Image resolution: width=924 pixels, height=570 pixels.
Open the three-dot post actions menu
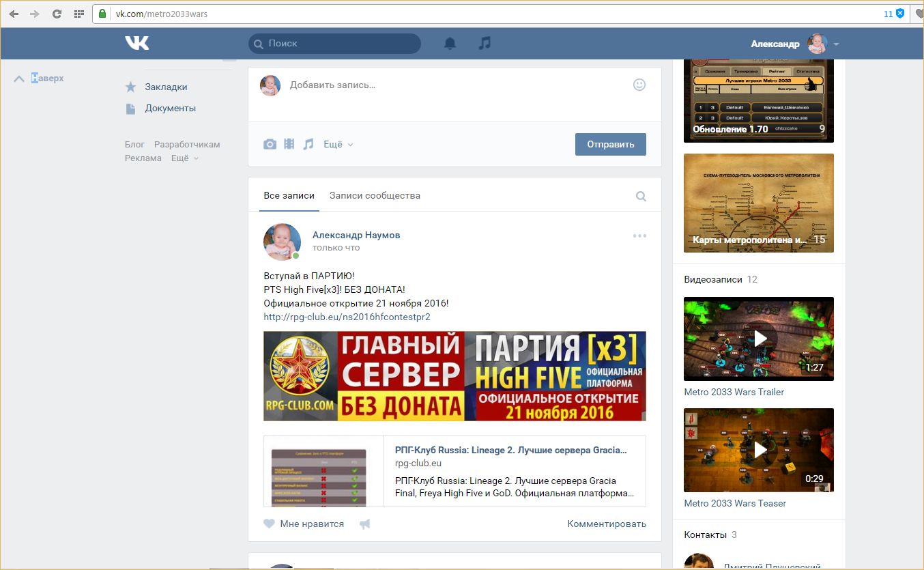coord(639,236)
